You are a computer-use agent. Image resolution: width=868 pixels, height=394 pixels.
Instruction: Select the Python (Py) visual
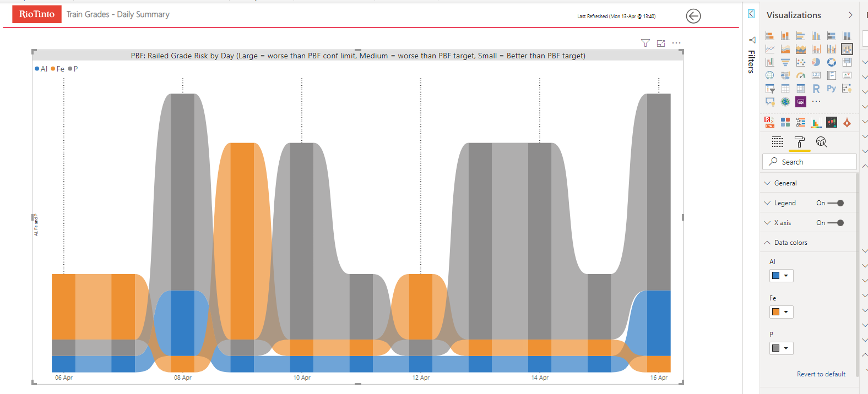(x=832, y=88)
